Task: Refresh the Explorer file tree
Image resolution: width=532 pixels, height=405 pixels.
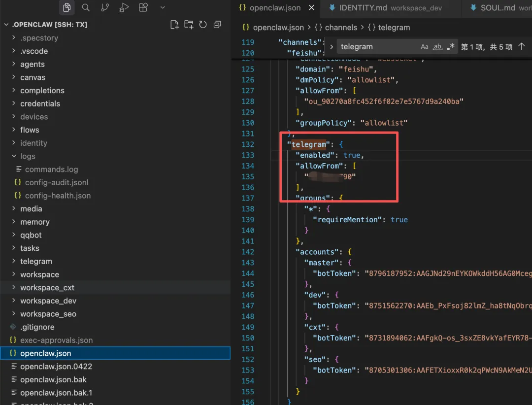Action: point(203,25)
